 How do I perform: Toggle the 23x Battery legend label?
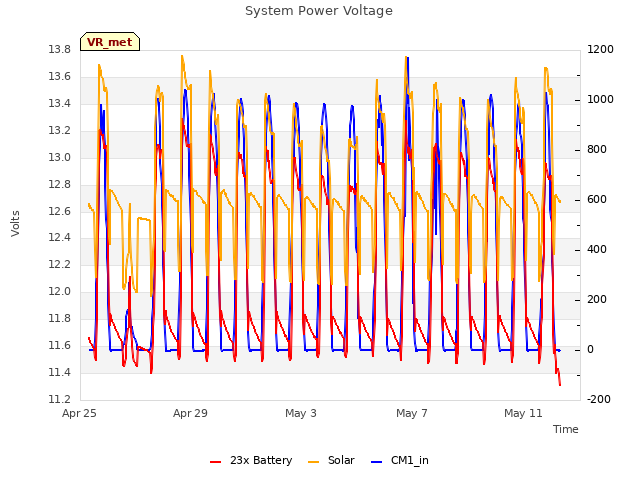click(x=261, y=460)
